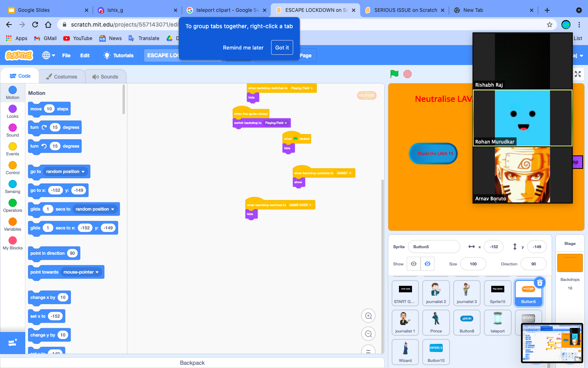Select the journalist 2 sprite

click(436, 293)
